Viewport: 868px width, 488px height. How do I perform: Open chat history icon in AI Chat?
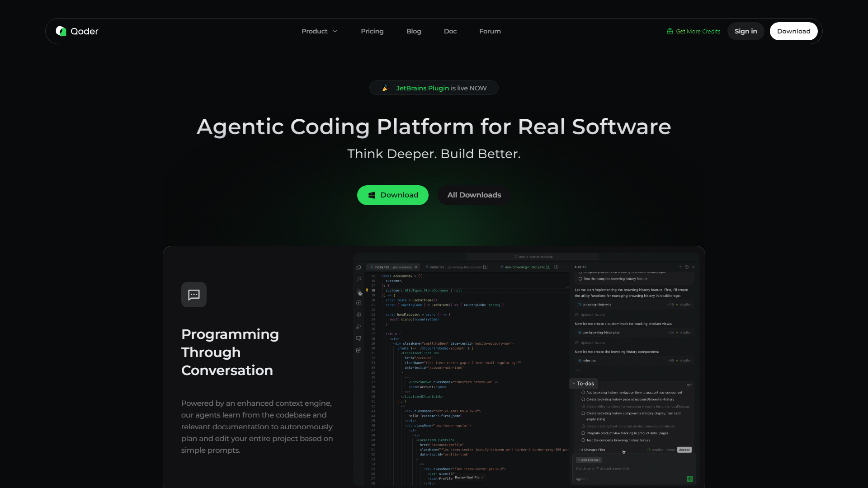687,267
